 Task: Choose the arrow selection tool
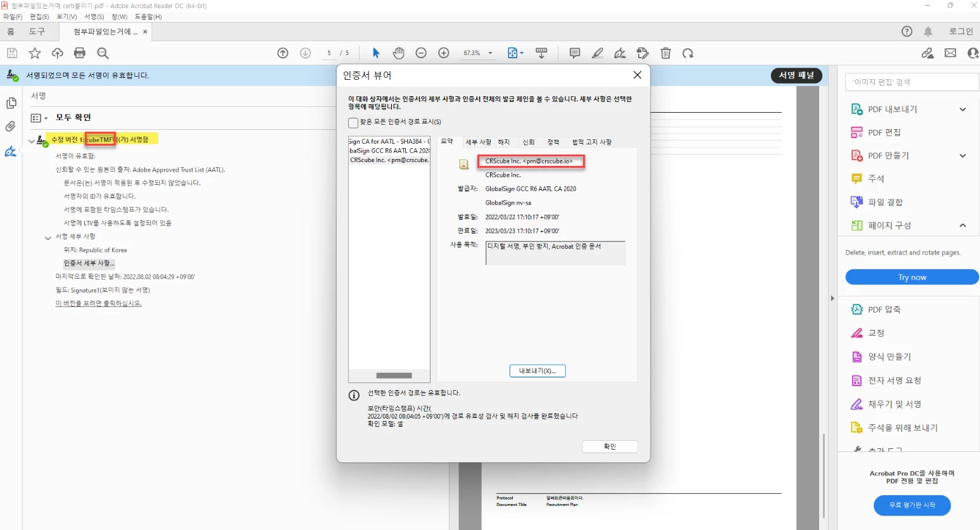click(376, 53)
